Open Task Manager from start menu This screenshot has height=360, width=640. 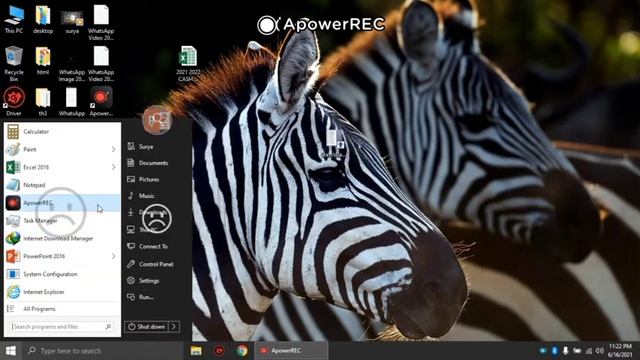pos(62,221)
